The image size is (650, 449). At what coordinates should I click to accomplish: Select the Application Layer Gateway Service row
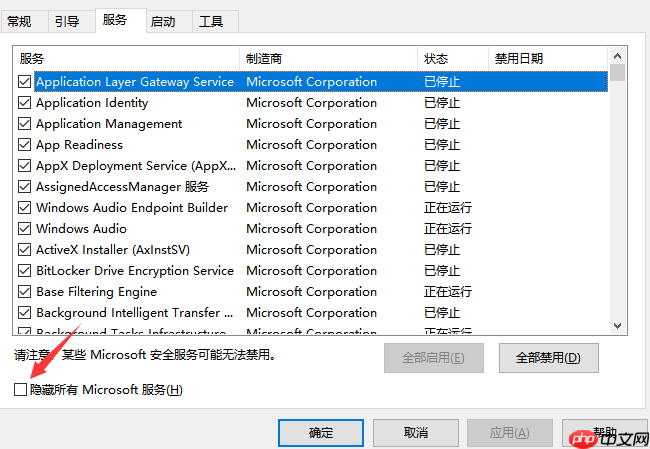click(x=321, y=82)
